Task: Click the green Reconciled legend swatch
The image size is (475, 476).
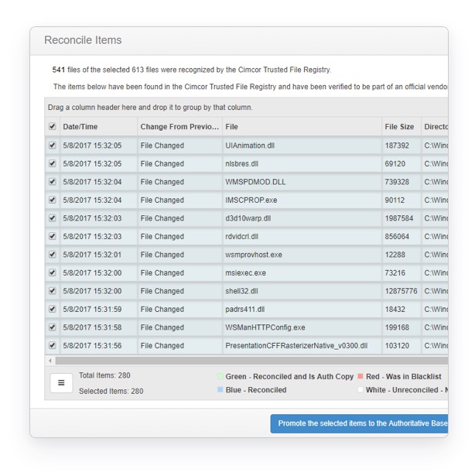Action: pos(220,377)
